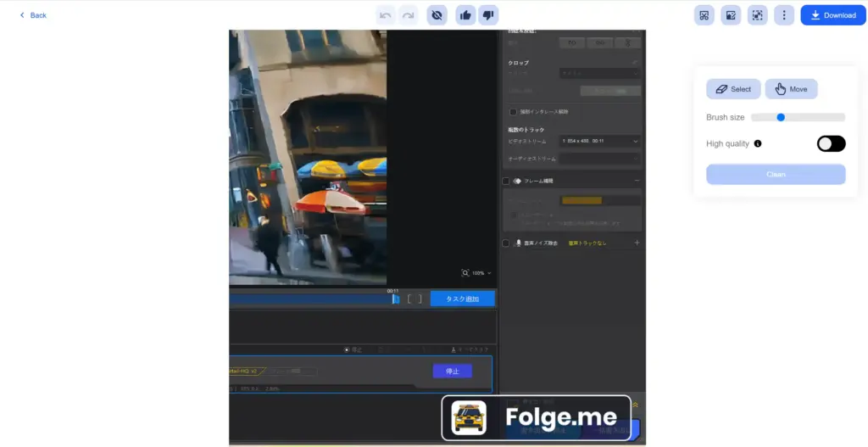Open the 100% zoom dropdown in image

[x=477, y=273]
